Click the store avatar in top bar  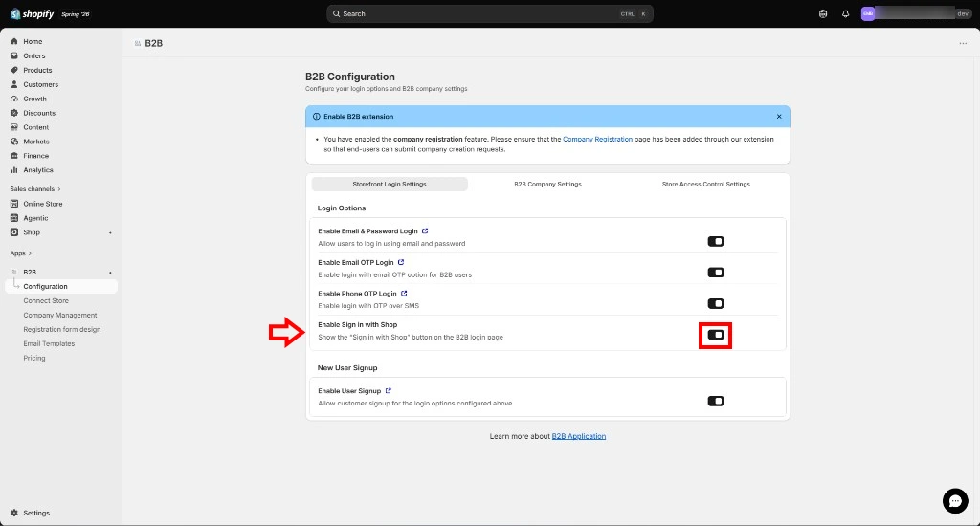[867, 13]
